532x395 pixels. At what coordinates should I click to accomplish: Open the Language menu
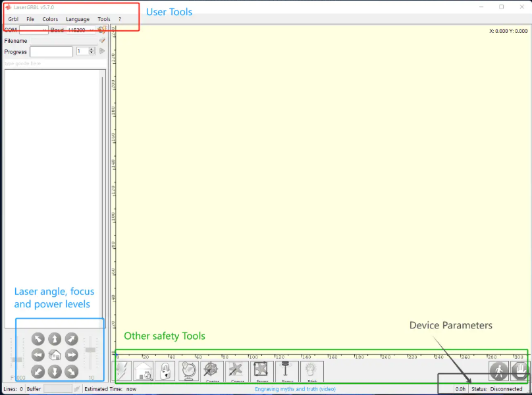pos(78,19)
